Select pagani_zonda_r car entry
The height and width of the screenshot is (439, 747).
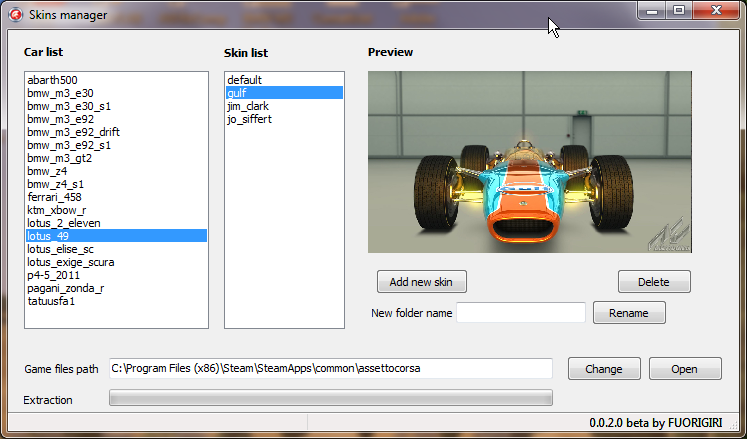click(x=116, y=288)
